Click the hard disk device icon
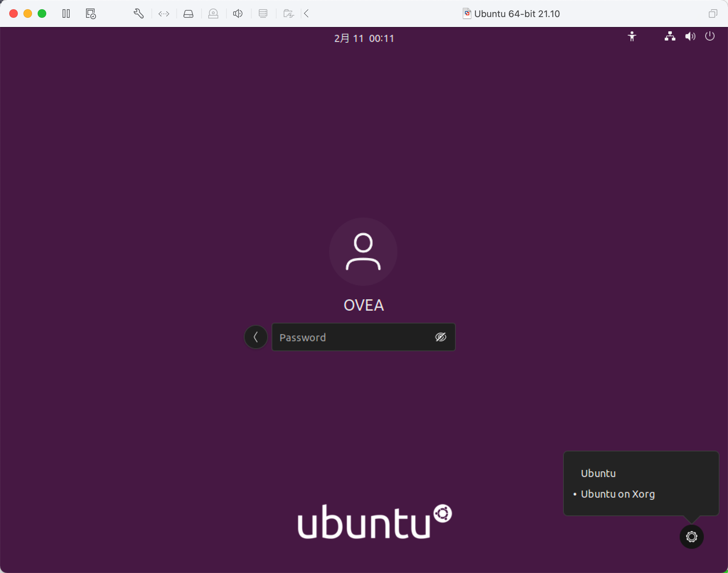 click(x=188, y=14)
